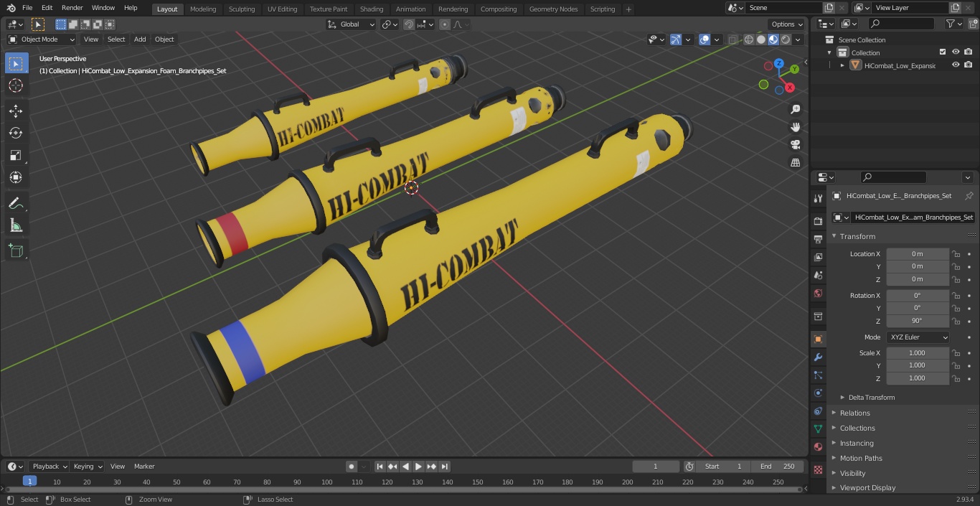
Task: Toggle Scale Y lock
Action: 956,365
